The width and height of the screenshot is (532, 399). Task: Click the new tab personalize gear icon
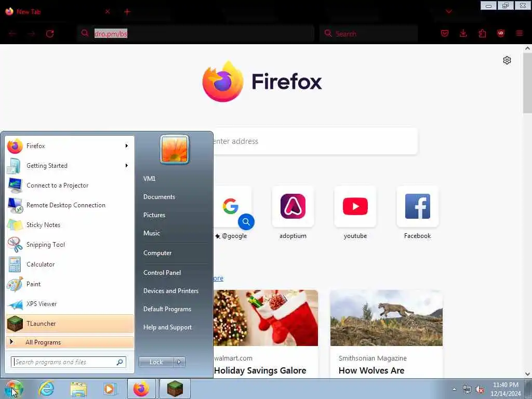pyautogui.click(x=507, y=60)
